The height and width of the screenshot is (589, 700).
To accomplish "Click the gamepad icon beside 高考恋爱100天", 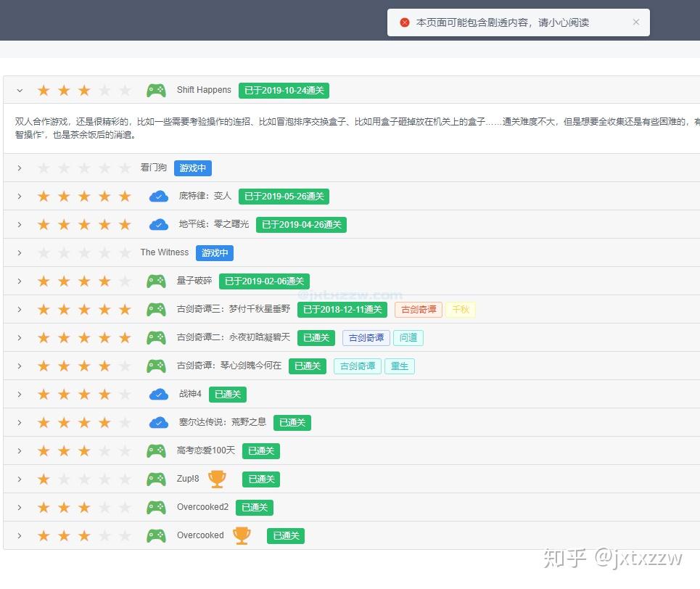I will 156,450.
